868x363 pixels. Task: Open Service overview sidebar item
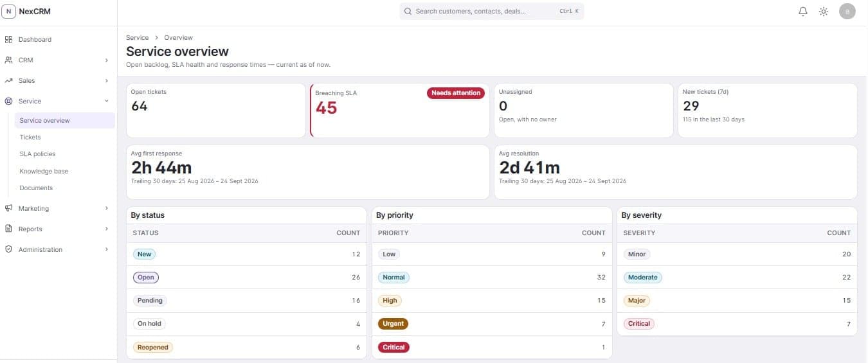(x=64, y=120)
